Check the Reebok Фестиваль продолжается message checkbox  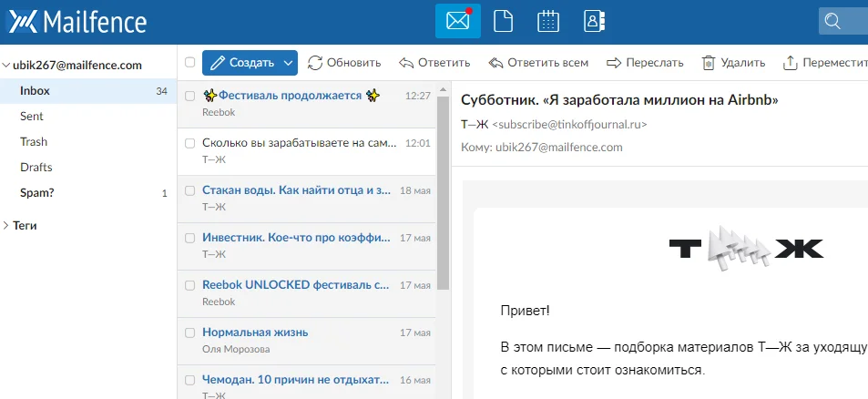tap(189, 96)
